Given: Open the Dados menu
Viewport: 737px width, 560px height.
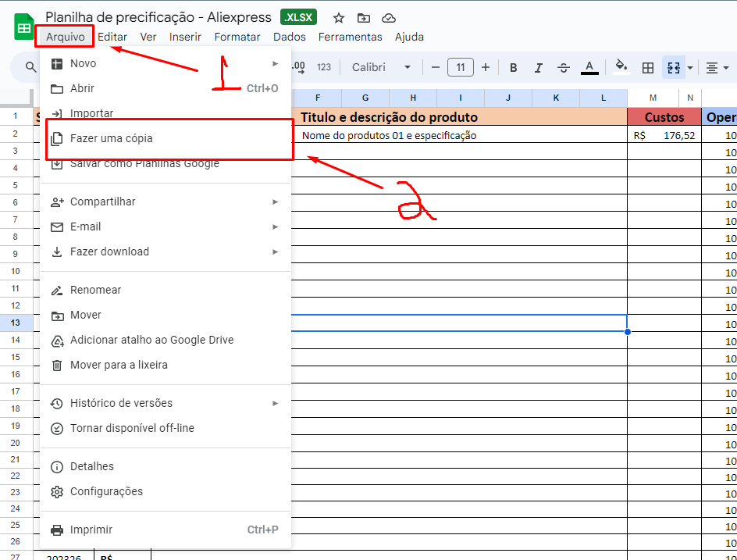Looking at the screenshot, I should (290, 37).
